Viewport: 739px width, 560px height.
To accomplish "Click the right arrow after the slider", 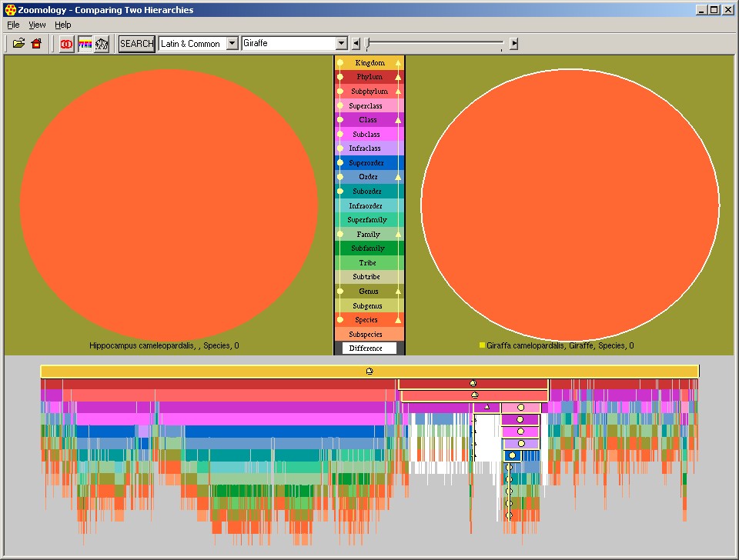I will coord(514,44).
